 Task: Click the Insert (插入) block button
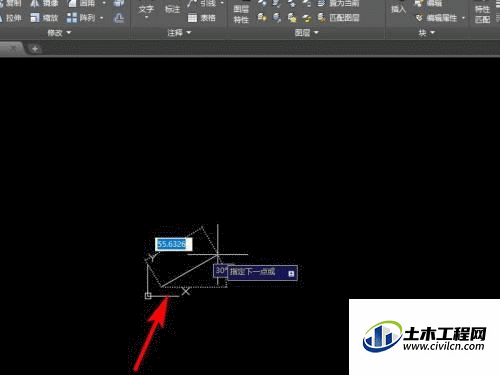[398, 9]
